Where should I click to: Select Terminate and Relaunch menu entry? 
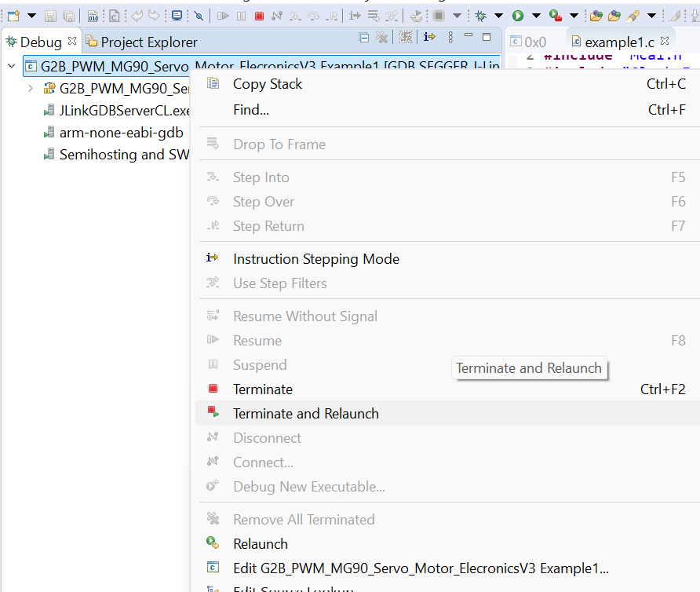(x=306, y=414)
